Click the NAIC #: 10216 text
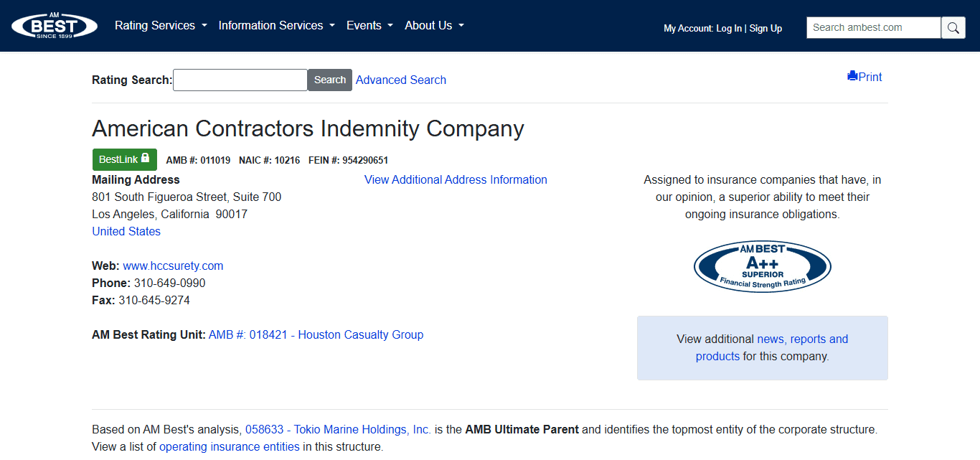Image resolution: width=980 pixels, height=460 pixels. pos(270,161)
